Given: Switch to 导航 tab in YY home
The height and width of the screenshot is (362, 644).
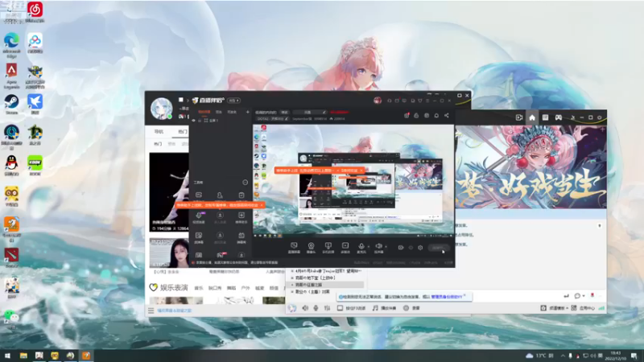Looking at the screenshot, I should (159, 132).
